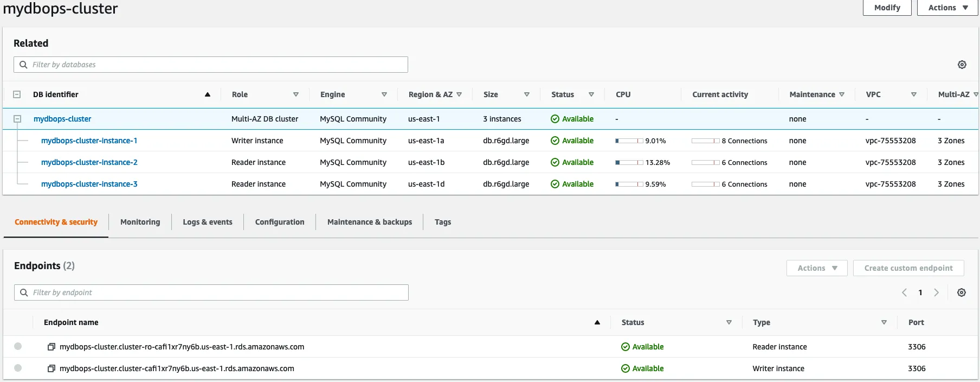
Task: Select the writer endpoint radio button
Action: 18,368
